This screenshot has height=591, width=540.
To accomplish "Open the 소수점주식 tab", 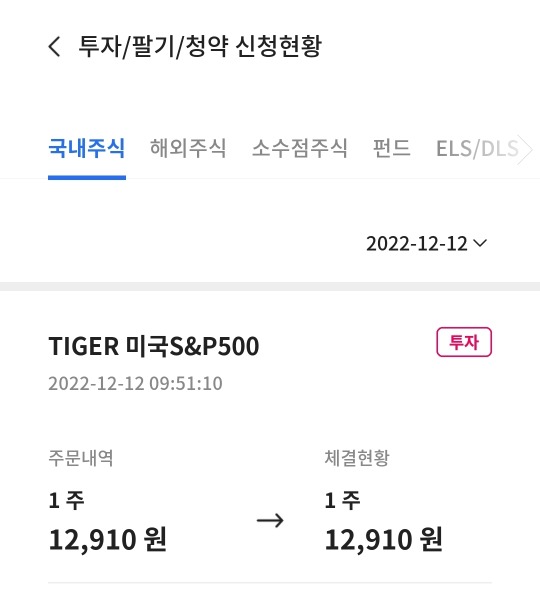I will (299, 148).
